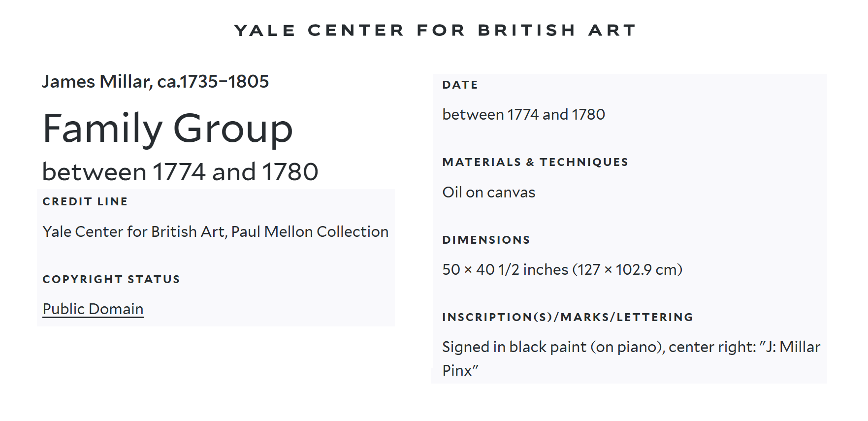Click the artist life dates ca.1735–1805
Screen dimensions: 868x421
click(x=213, y=82)
